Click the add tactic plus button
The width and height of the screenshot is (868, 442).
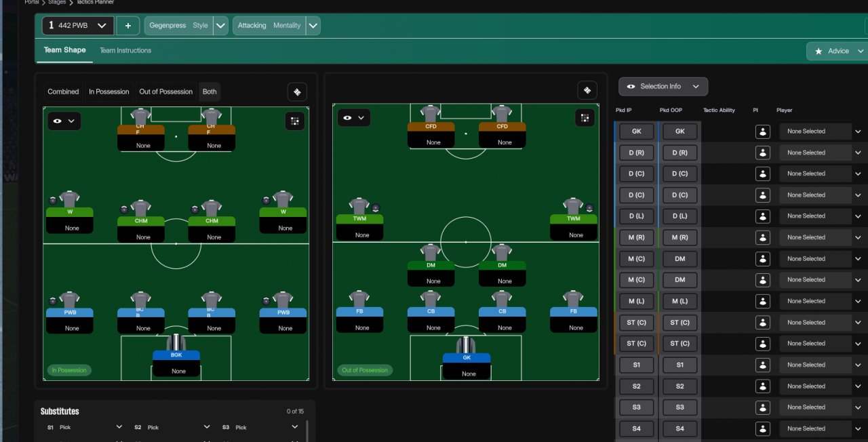click(128, 26)
